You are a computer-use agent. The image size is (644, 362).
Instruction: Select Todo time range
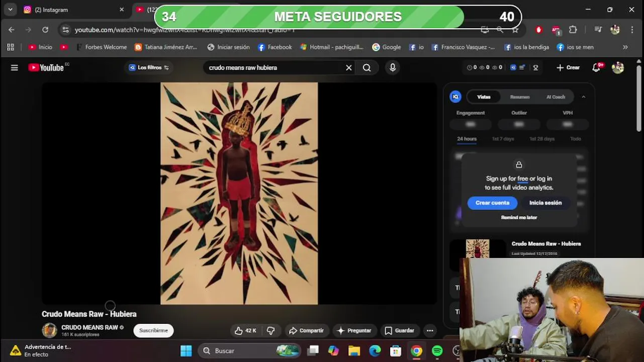[576, 139]
